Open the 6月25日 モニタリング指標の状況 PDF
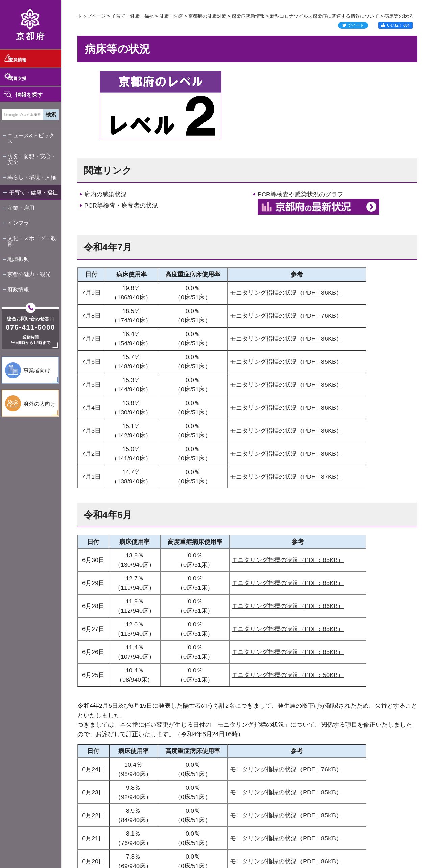Viewport: 434px width, 868px height. (x=288, y=675)
